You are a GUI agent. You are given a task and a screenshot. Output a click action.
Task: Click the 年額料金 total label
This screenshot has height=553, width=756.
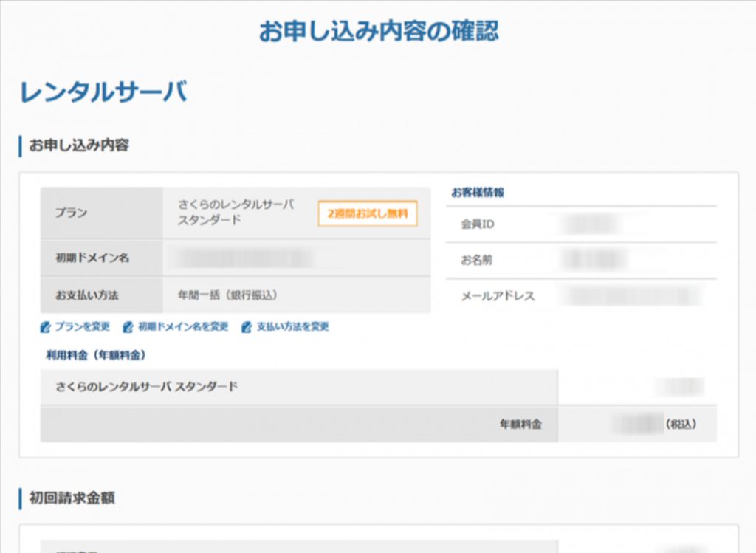pyautogui.click(x=520, y=425)
